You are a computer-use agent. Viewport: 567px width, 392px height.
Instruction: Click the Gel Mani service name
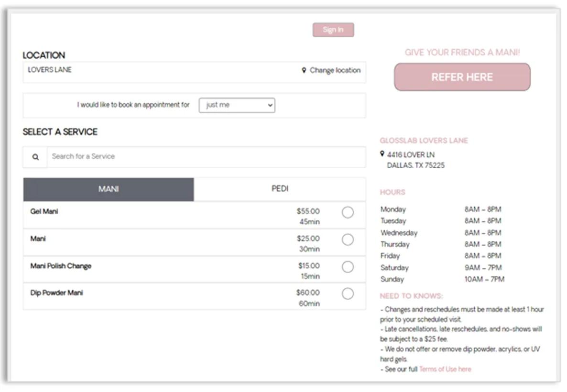pos(44,211)
